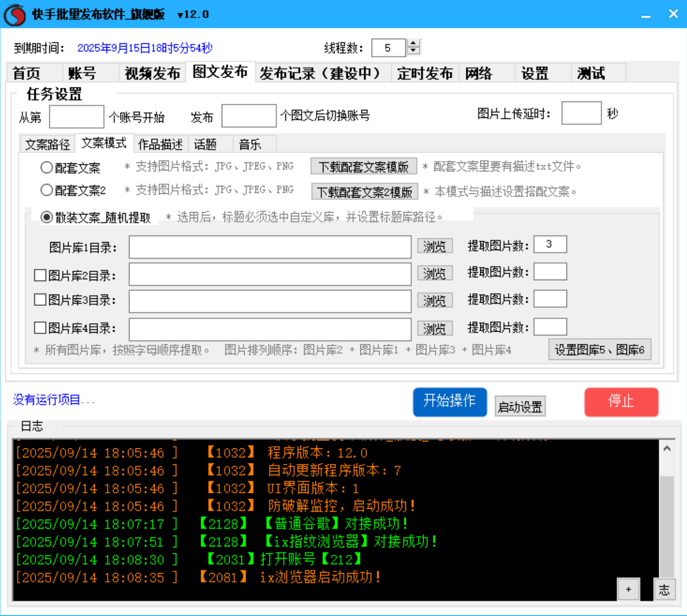Open the 定时发布 tab
The width and height of the screenshot is (687, 616).
[x=425, y=73]
